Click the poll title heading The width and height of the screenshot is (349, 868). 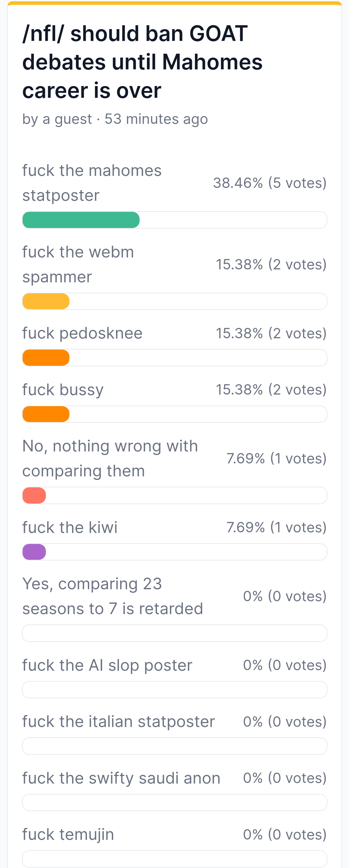[x=142, y=62]
